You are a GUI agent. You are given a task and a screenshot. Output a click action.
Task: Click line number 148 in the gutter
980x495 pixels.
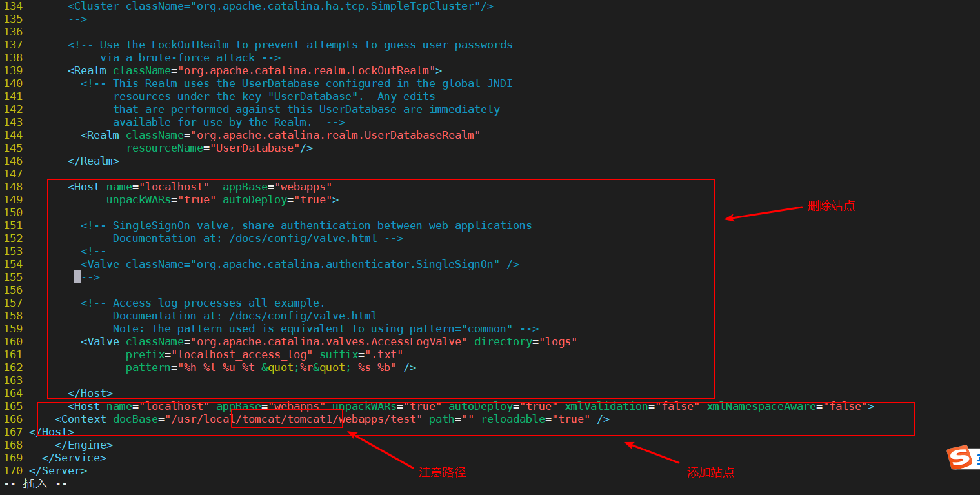tap(13, 187)
